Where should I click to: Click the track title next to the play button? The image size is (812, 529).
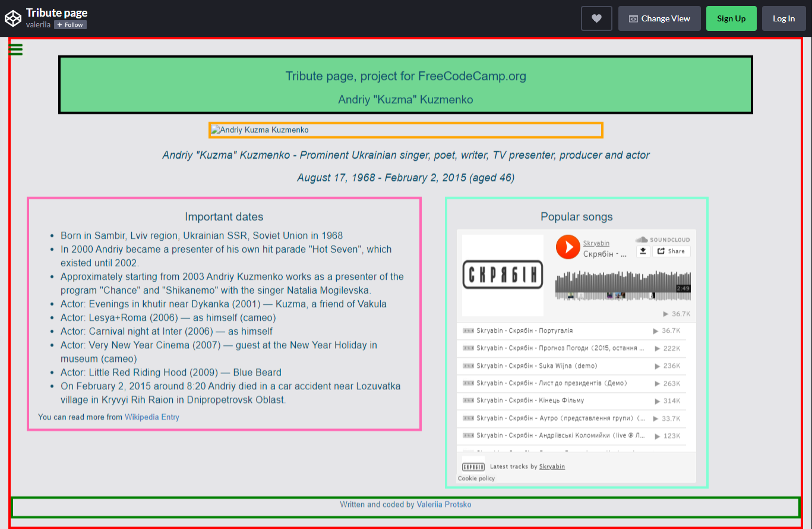pos(605,254)
